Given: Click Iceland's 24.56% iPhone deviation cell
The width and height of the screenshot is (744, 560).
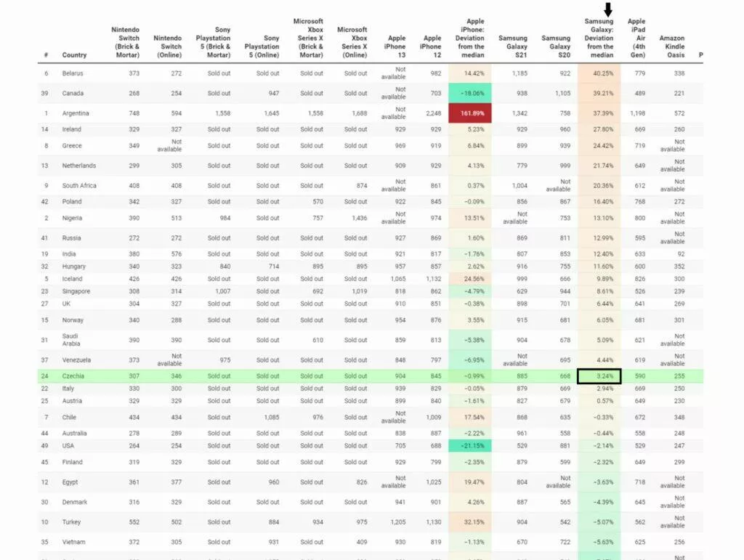Looking at the screenshot, I should (470, 279).
